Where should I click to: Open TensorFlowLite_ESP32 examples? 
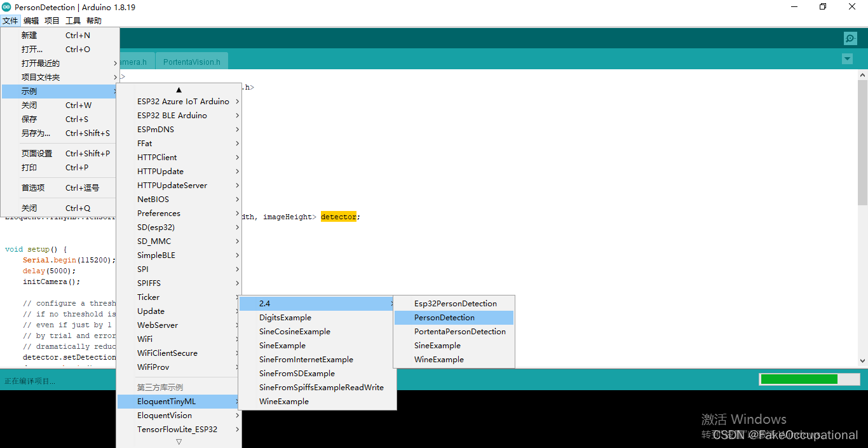pos(179,430)
